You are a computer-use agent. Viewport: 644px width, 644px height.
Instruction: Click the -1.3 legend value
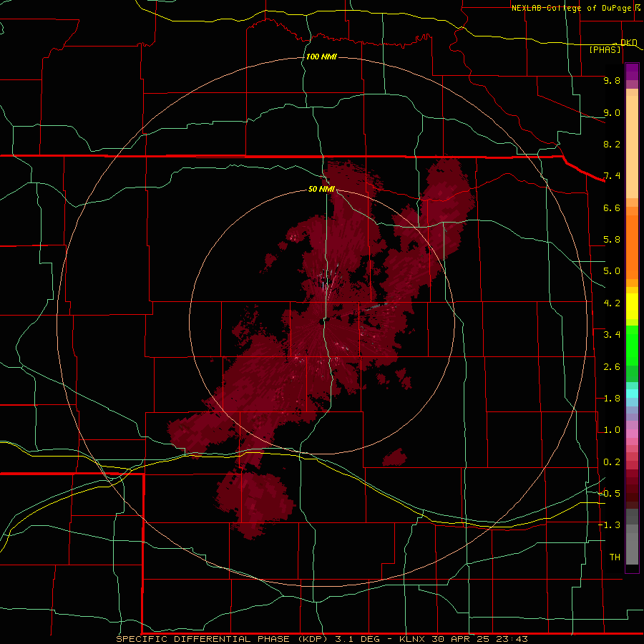[610, 525]
